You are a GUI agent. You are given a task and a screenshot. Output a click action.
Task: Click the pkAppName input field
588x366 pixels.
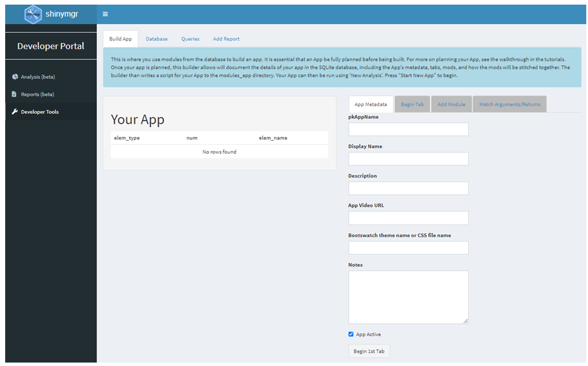coord(408,129)
